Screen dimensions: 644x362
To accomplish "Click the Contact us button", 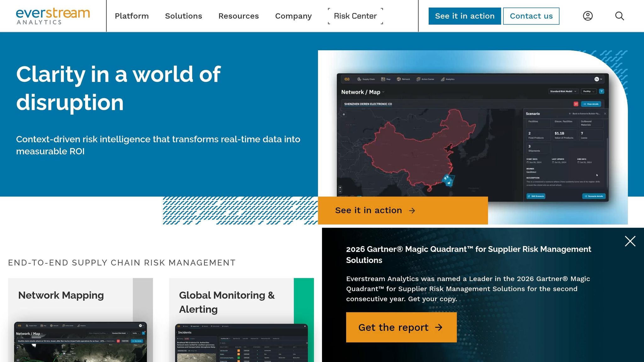I will [x=531, y=16].
